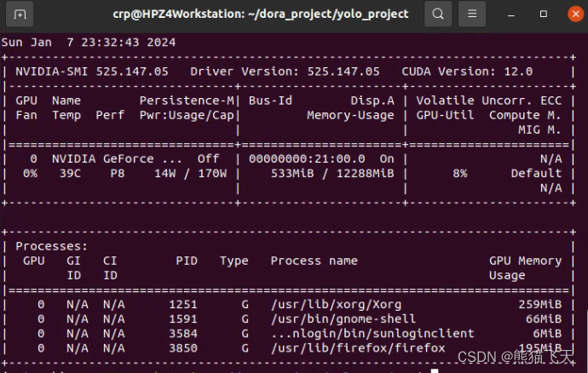This screenshot has height=373, width=588.
Task: Maximize the terminal window
Action: coord(543,14)
